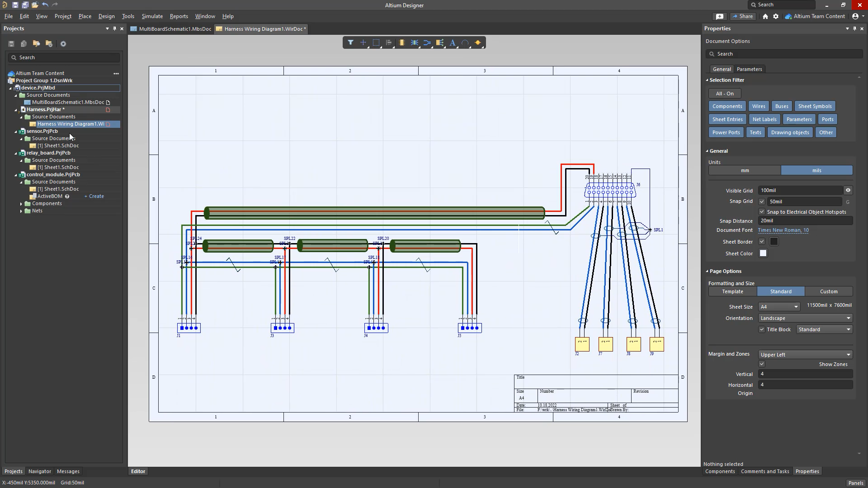The height and width of the screenshot is (488, 868).
Task: Toggle Snap to Electrical Object Hotspots
Action: (x=762, y=211)
